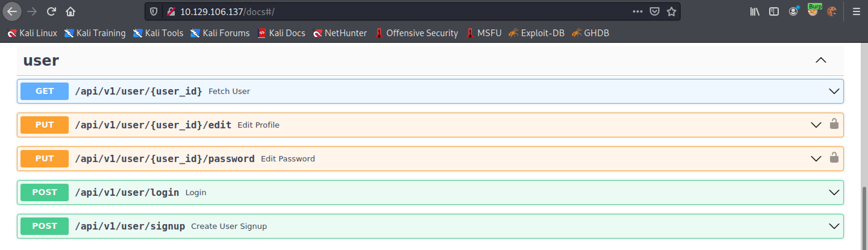Viewport: 868px width, 250px height.
Task: Open the NetHunter bookmark
Action: tap(340, 33)
